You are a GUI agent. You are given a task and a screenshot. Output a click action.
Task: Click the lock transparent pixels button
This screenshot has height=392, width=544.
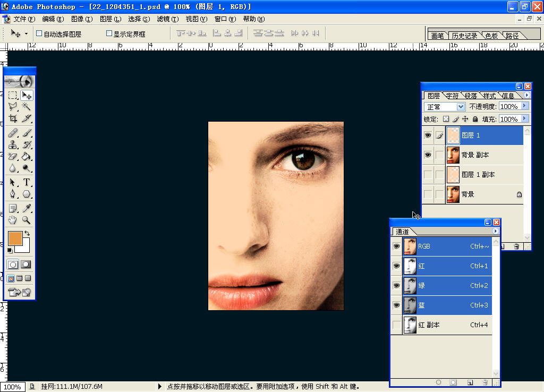coord(446,119)
